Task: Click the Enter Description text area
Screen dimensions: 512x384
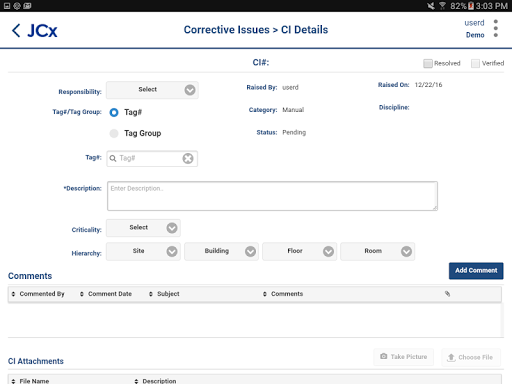Action: pyautogui.click(x=272, y=196)
